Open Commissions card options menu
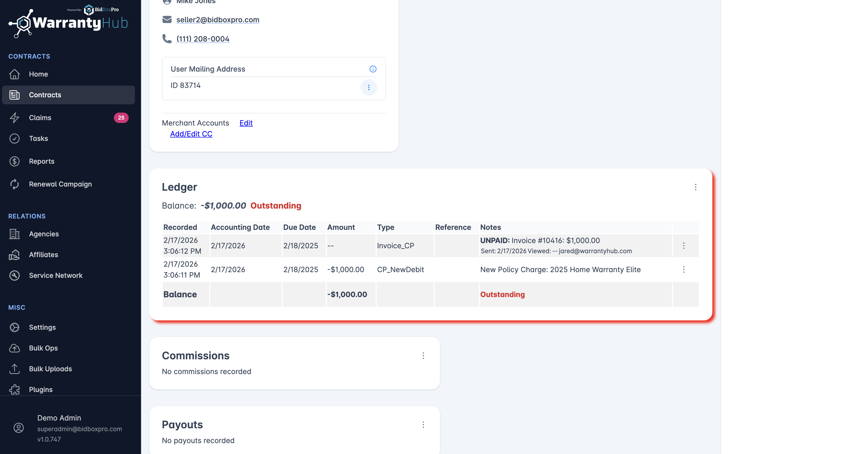The image size is (868, 454). 423,356
